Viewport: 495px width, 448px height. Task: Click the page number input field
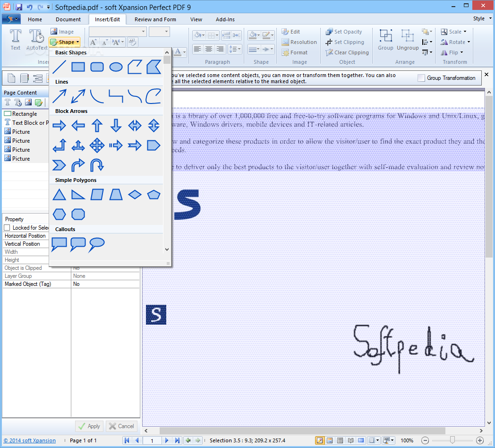pos(152,440)
